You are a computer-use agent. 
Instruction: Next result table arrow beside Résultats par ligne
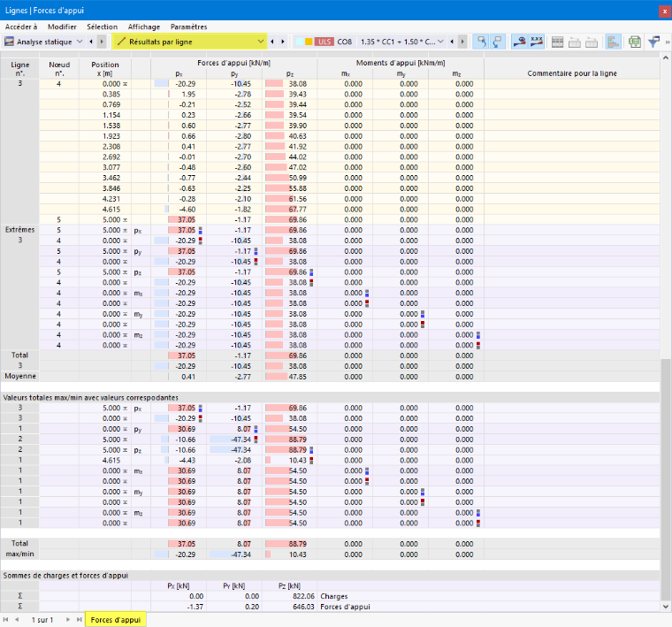(x=283, y=42)
